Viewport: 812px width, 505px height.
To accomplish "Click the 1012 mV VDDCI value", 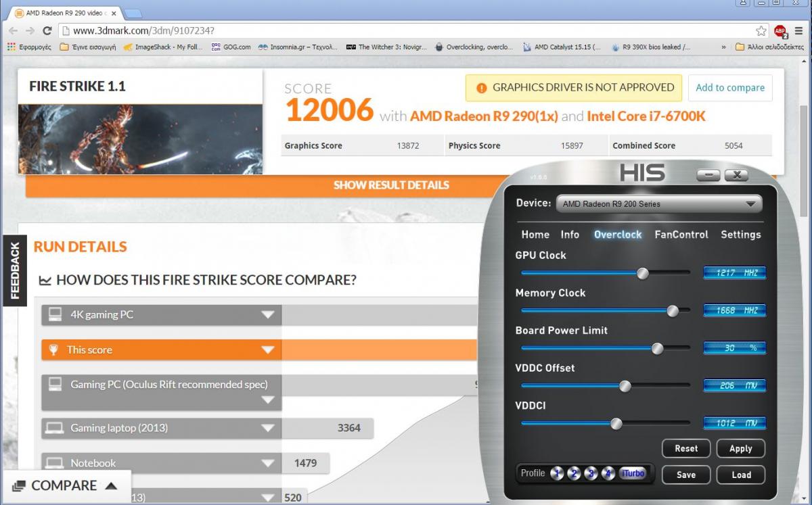I will click(735, 424).
